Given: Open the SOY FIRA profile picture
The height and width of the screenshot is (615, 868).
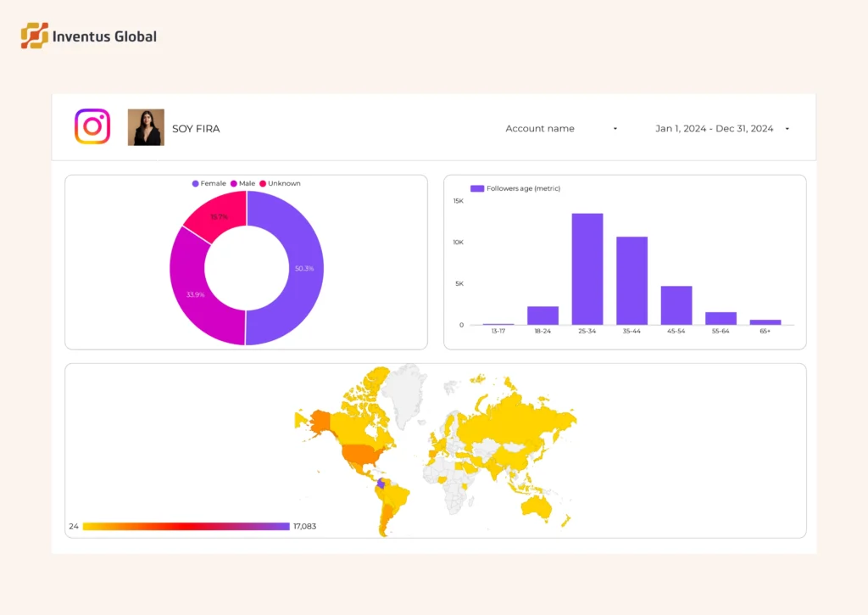Looking at the screenshot, I should tap(146, 126).
